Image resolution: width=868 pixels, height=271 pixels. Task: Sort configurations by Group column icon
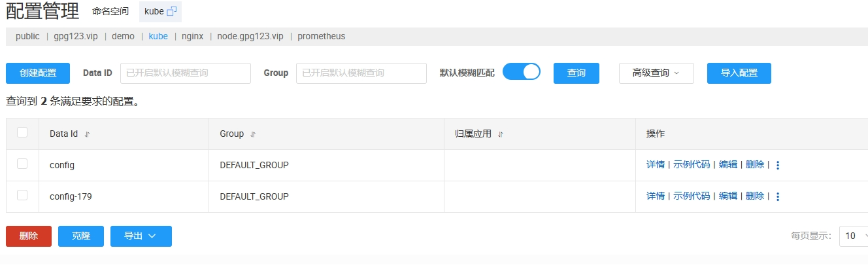pyautogui.click(x=253, y=134)
